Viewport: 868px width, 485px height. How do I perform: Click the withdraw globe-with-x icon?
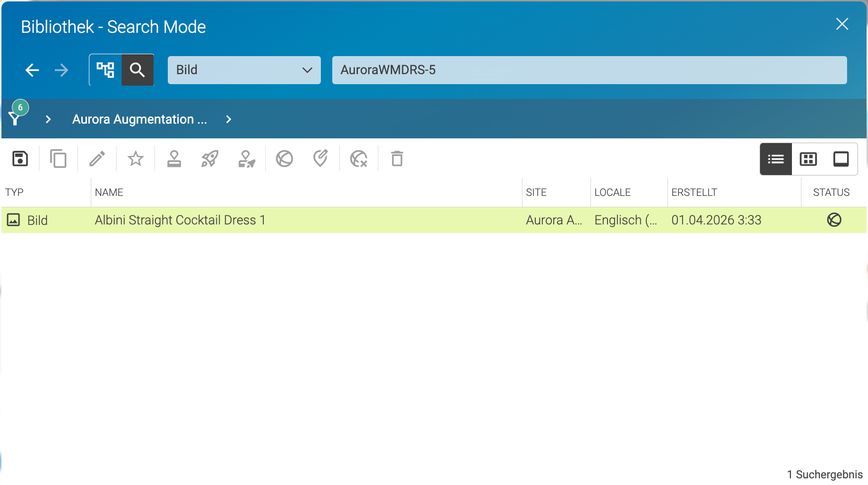tap(358, 159)
